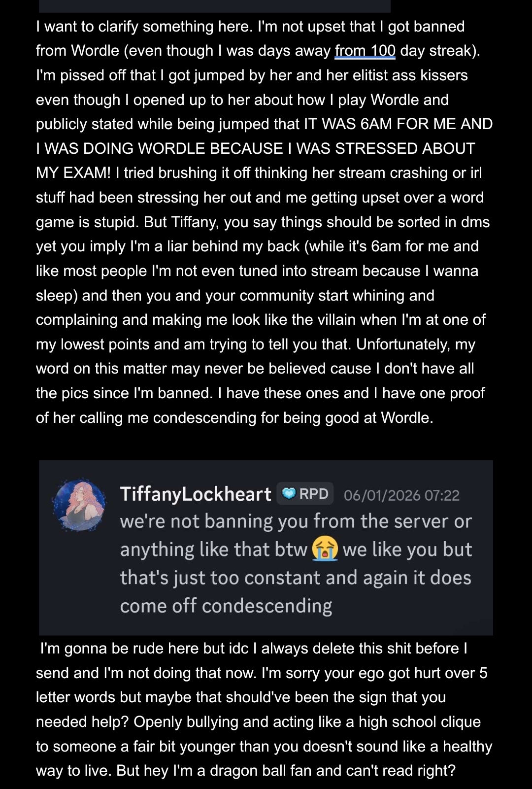Click the cropped dark image strip at the top

click(214, 6)
